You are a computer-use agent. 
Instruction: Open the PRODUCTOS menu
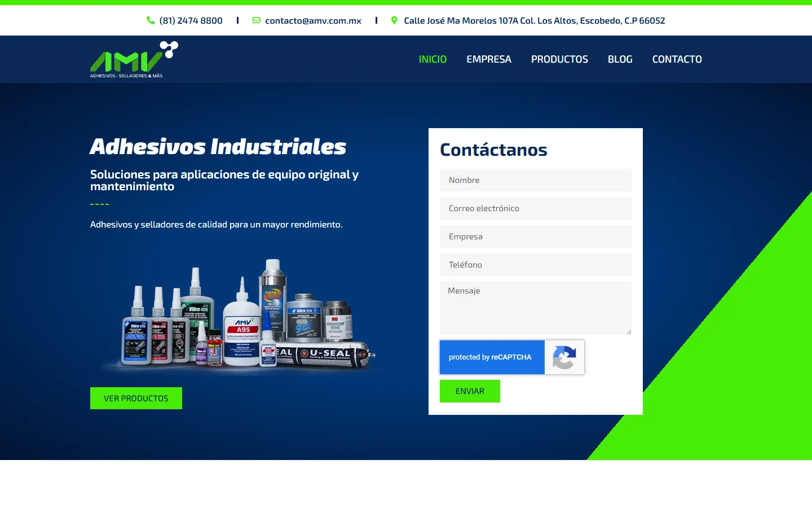point(559,59)
